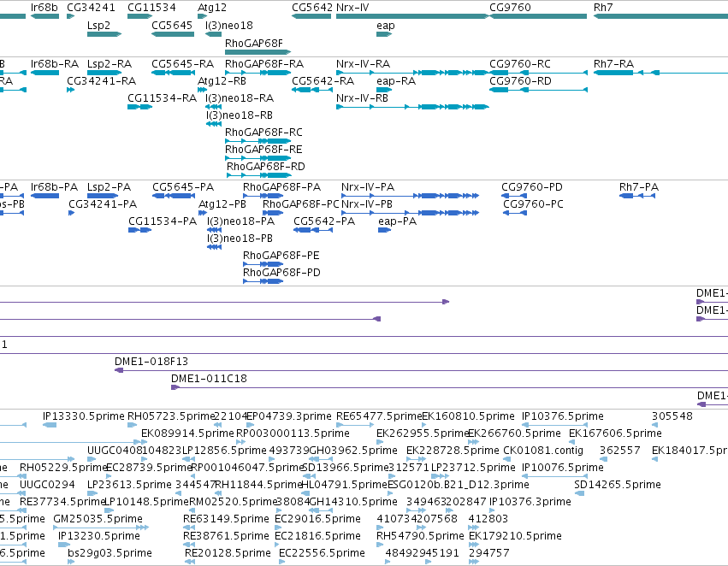This screenshot has height=566, width=728.
Task: Open the eap gene feature
Action: pyautogui.click(x=384, y=34)
